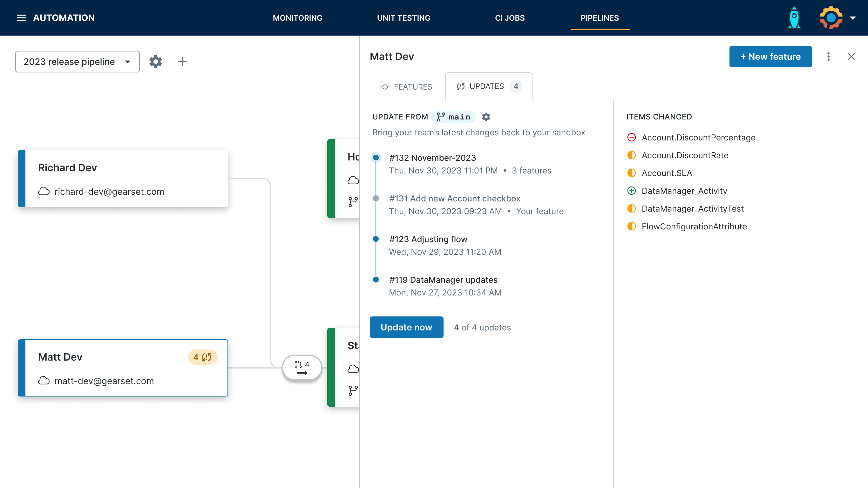This screenshot has height=488, width=868.
Task: Open the hamburger navigation menu
Action: [x=21, y=18]
